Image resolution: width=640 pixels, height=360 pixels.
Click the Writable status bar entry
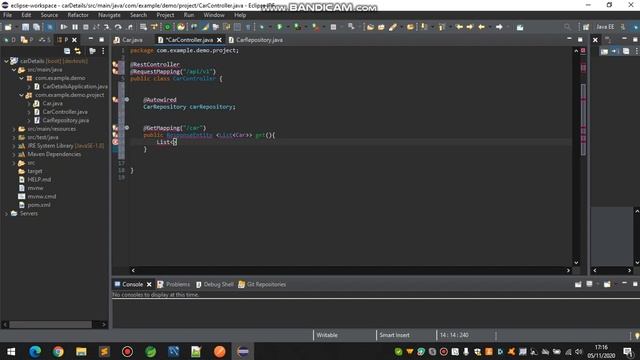coord(327,335)
